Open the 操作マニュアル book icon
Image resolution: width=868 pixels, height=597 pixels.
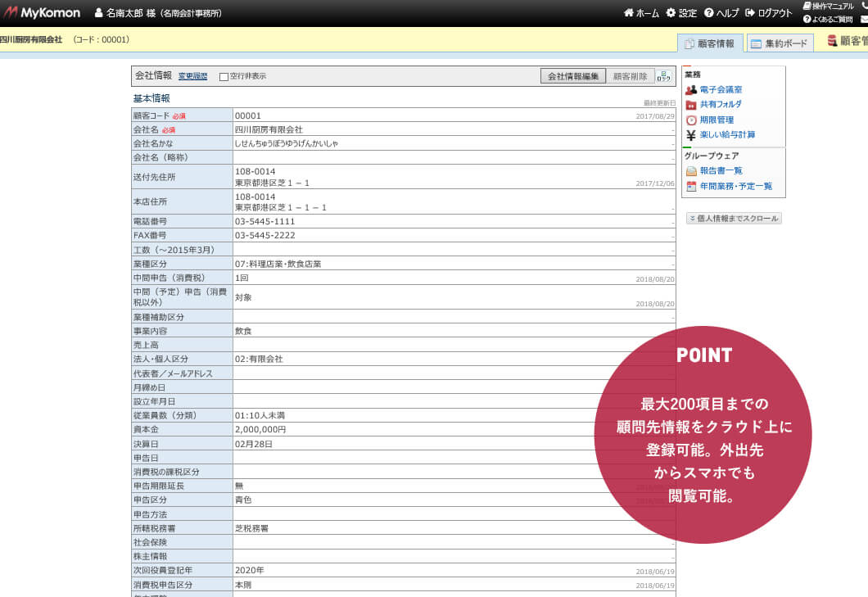click(x=807, y=6)
